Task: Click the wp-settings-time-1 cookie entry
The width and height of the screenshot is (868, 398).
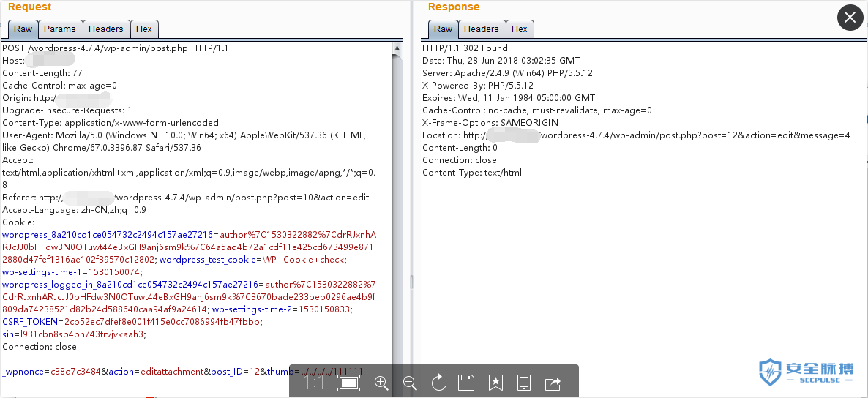Action: click(72, 272)
